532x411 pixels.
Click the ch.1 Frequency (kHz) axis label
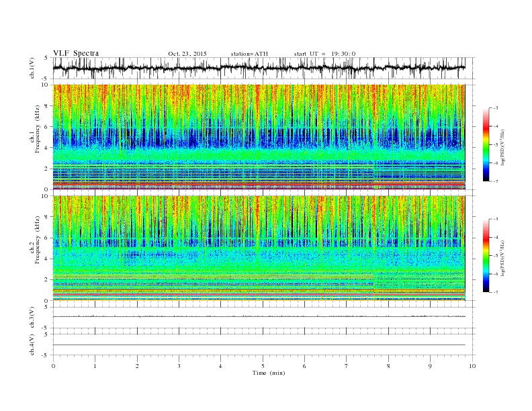pos(35,129)
